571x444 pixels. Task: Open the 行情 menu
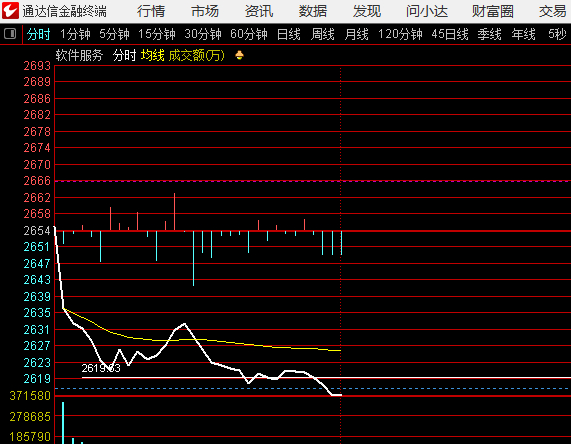[x=151, y=11]
